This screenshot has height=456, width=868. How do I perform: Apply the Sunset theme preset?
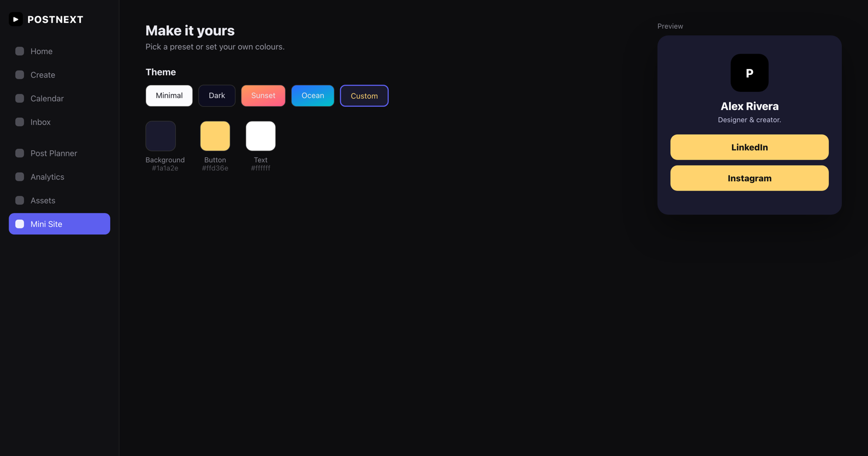pyautogui.click(x=263, y=96)
